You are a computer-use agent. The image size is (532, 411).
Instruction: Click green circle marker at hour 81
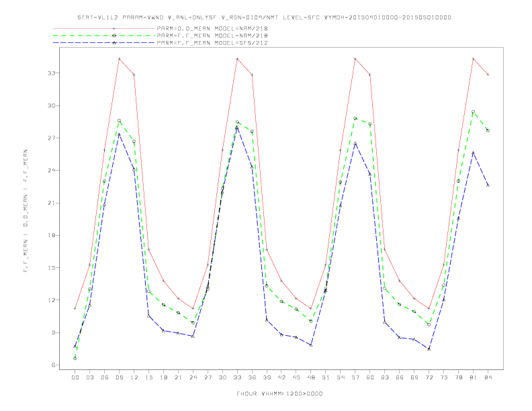[x=474, y=111]
